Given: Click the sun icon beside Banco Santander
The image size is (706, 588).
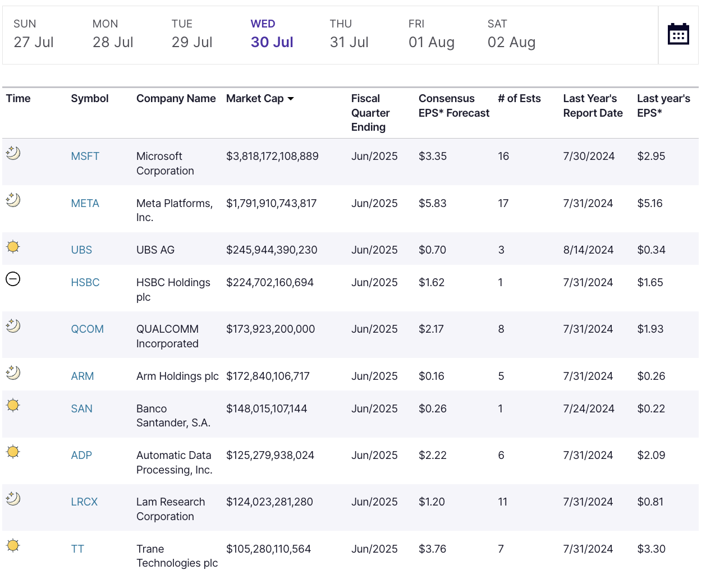Looking at the screenshot, I should (x=13, y=406).
